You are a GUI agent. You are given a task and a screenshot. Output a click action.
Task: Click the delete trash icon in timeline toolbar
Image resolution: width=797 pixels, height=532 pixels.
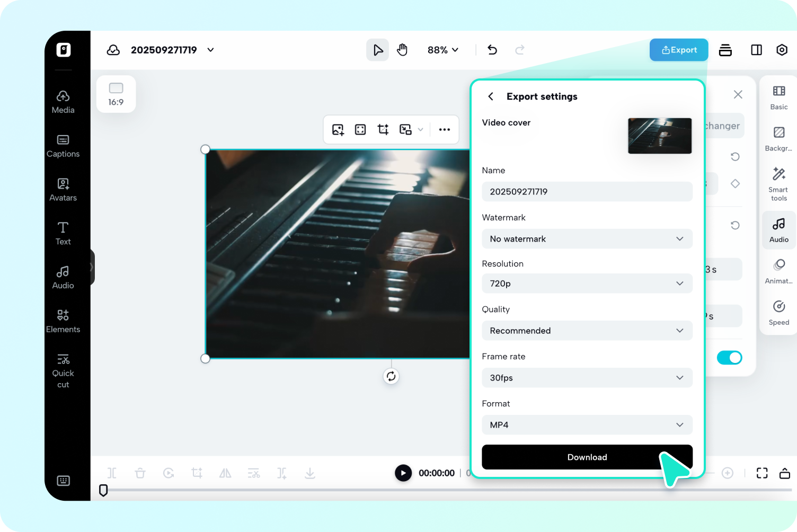click(x=140, y=473)
